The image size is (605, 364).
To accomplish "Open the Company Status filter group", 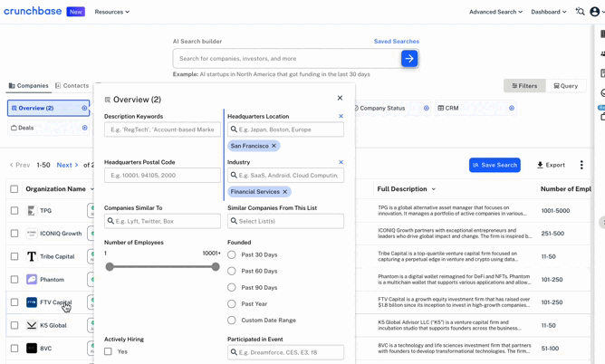I will (x=389, y=108).
